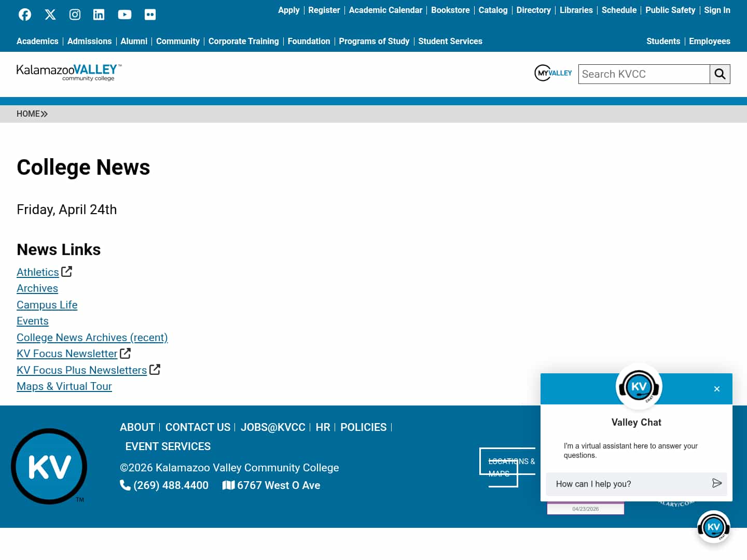
Task: Select the LinkedIn icon in the header
Action: pos(99,14)
